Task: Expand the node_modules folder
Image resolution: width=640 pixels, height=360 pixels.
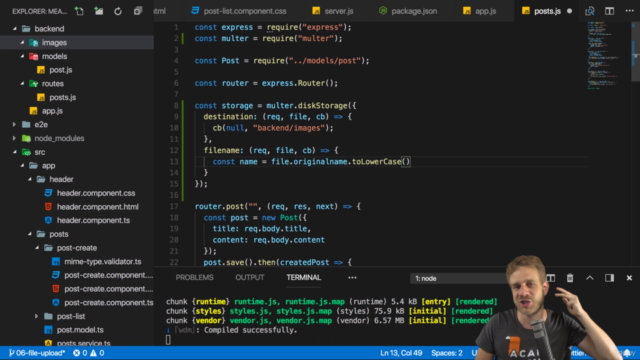Action: [x=15, y=138]
